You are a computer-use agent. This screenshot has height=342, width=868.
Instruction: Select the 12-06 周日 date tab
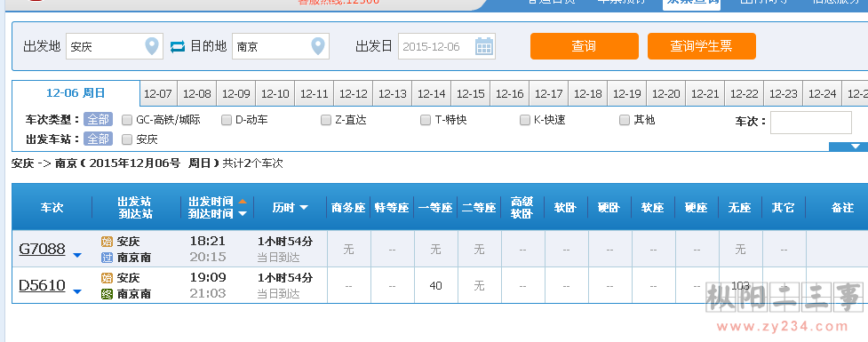pyautogui.click(x=76, y=93)
